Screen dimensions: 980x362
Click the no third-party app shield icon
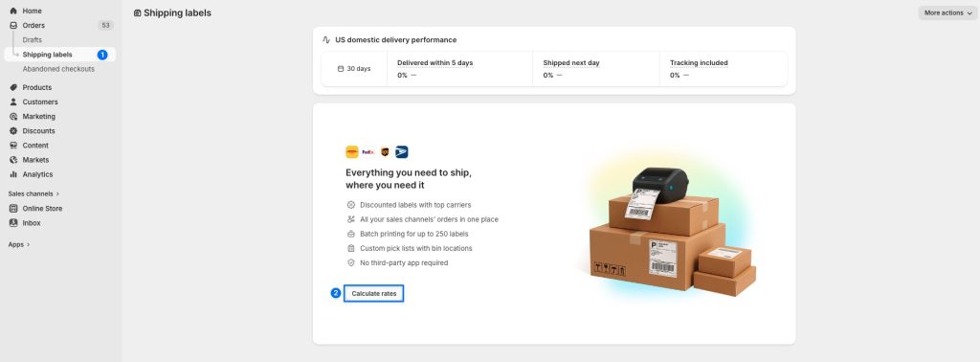tap(350, 262)
